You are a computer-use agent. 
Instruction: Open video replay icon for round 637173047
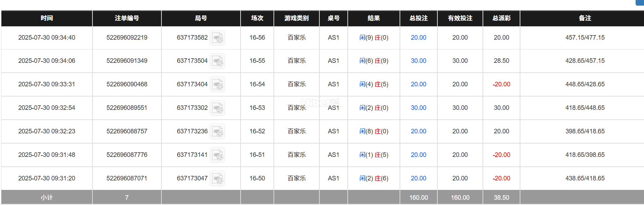pos(217,179)
